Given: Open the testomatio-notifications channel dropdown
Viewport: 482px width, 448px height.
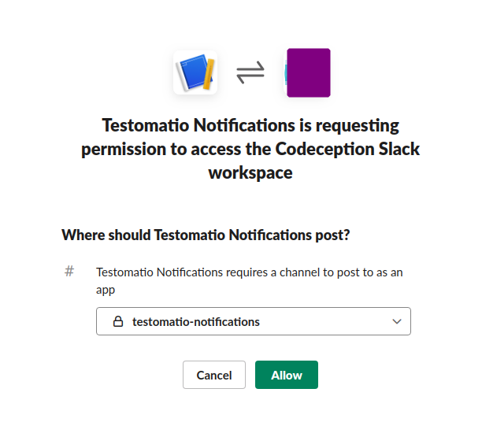Looking at the screenshot, I should pyautogui.click(x=254, y=321).
